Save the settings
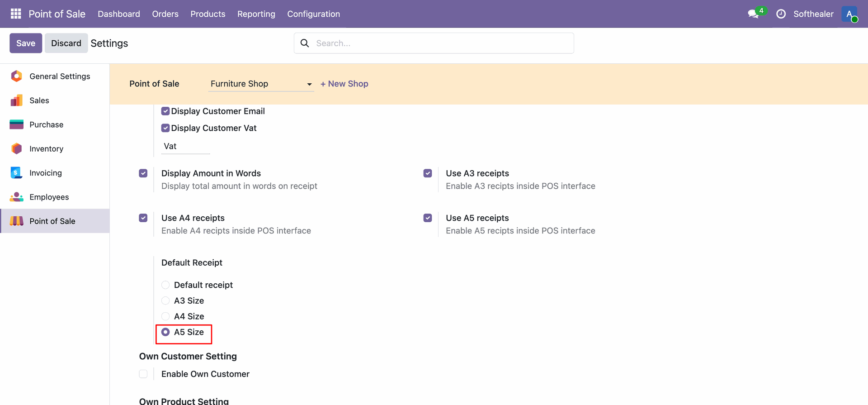The width and height of the screenshot is (868, 405). click(x=26, y=43)
